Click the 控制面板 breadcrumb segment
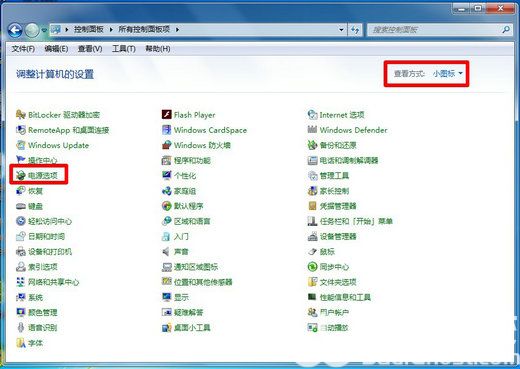Image resolution: width=520 pixels, height=369 pixels. coord(89,29)
